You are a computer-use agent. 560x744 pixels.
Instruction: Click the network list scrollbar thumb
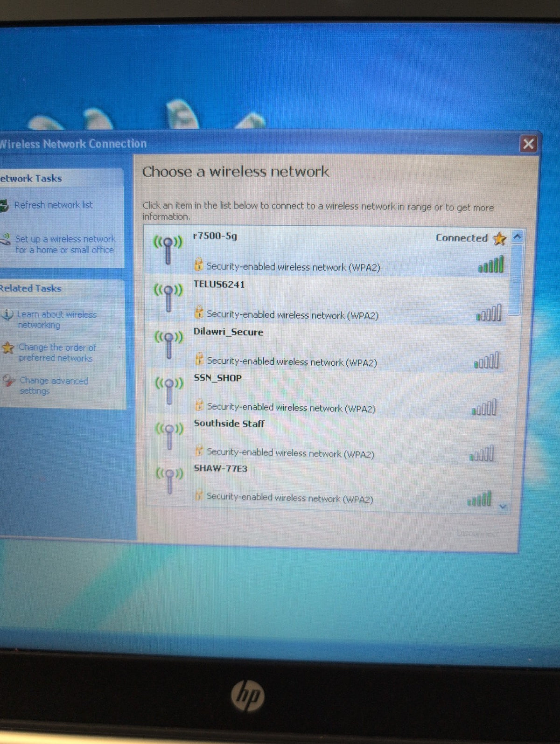coord(515,280)
